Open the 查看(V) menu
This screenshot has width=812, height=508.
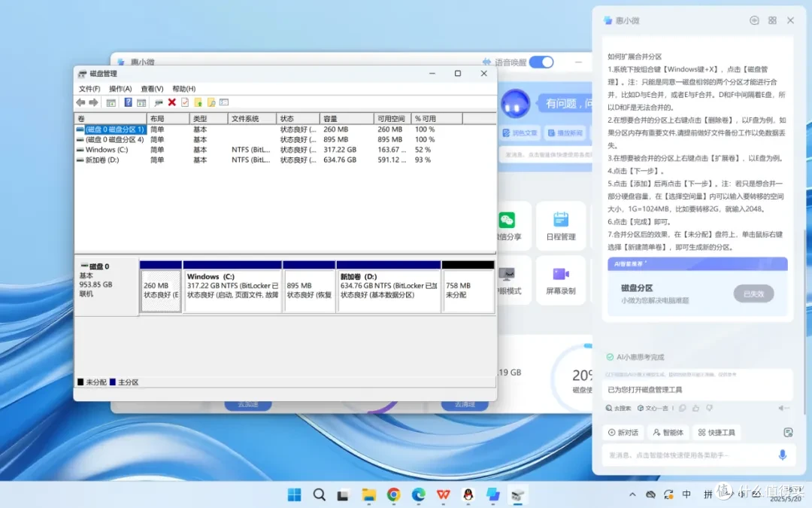[x=152, y=89]
